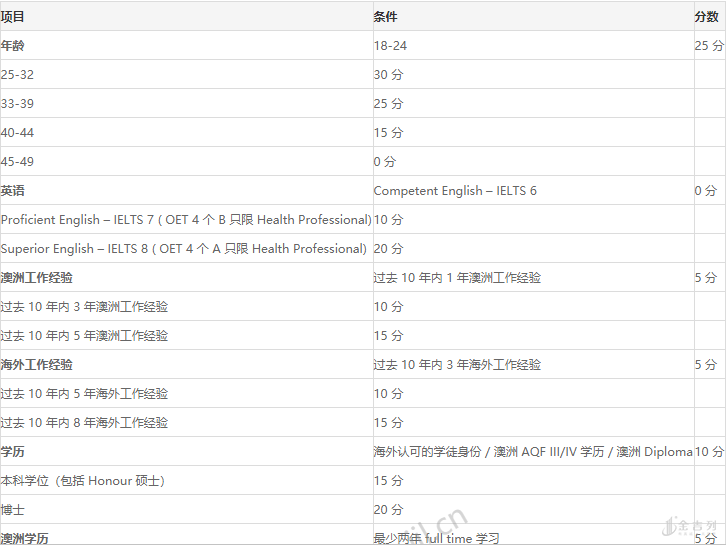Screen dimensions: 726x546
Task: Click Competent English – IELTS 6 cell
Action: tap(455, 191)
